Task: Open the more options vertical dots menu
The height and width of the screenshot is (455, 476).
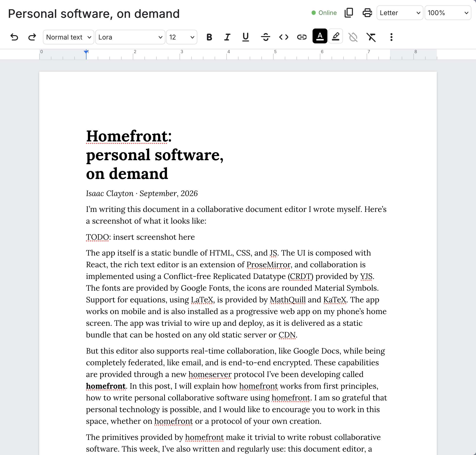Action: (x=391, y=37)
